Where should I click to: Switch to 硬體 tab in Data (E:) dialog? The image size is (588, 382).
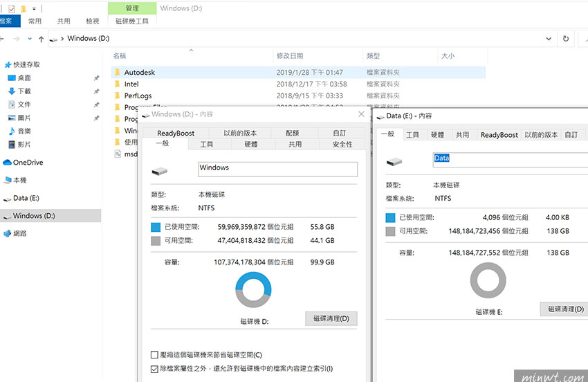[437, 135]
